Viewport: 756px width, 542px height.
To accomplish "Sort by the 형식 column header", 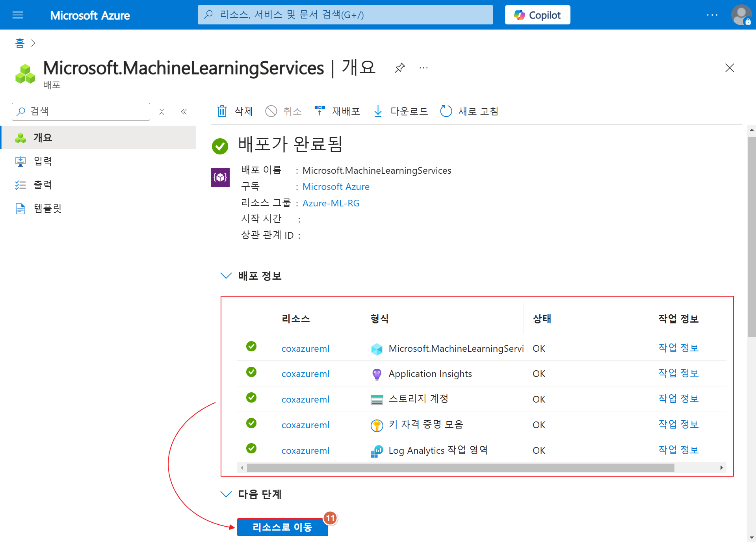I will tap(379, 319).
